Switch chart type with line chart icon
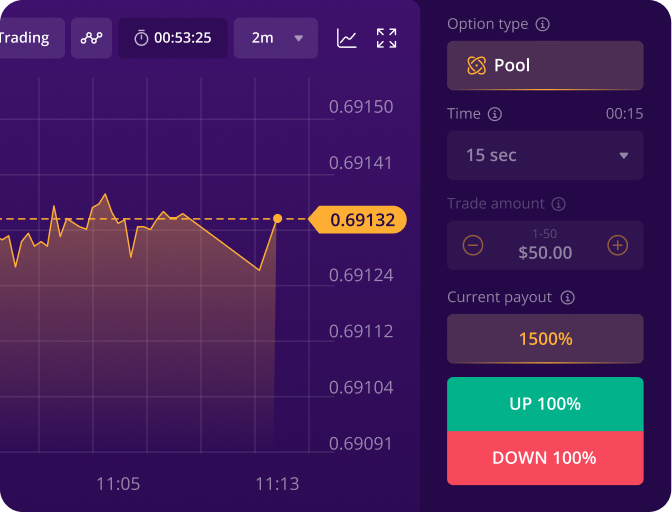672x512 pixels. 347,38
